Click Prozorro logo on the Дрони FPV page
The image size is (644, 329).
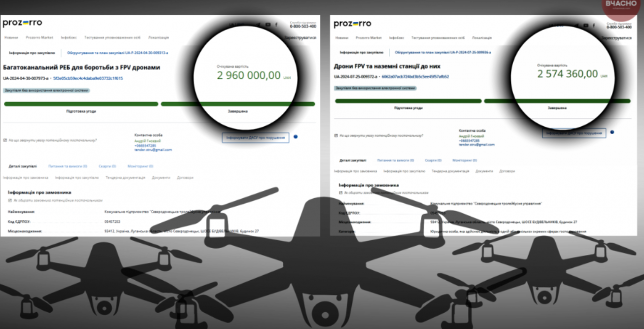click(x=352, y=24)
